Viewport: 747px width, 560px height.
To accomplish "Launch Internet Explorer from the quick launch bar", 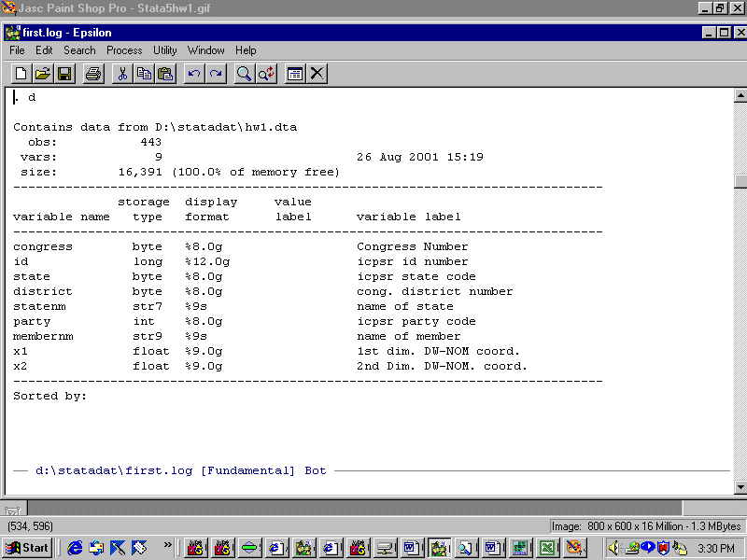I will (x=75, y=548).
